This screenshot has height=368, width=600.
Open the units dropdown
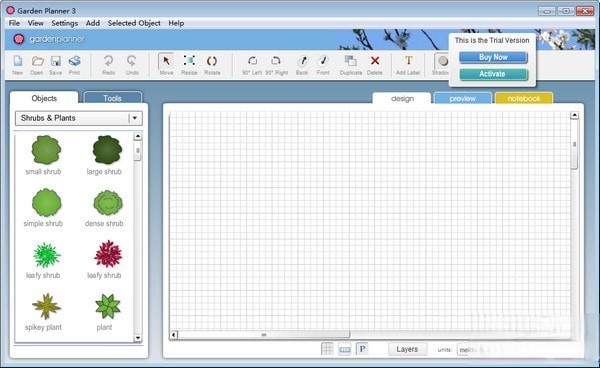click(463, 350)
